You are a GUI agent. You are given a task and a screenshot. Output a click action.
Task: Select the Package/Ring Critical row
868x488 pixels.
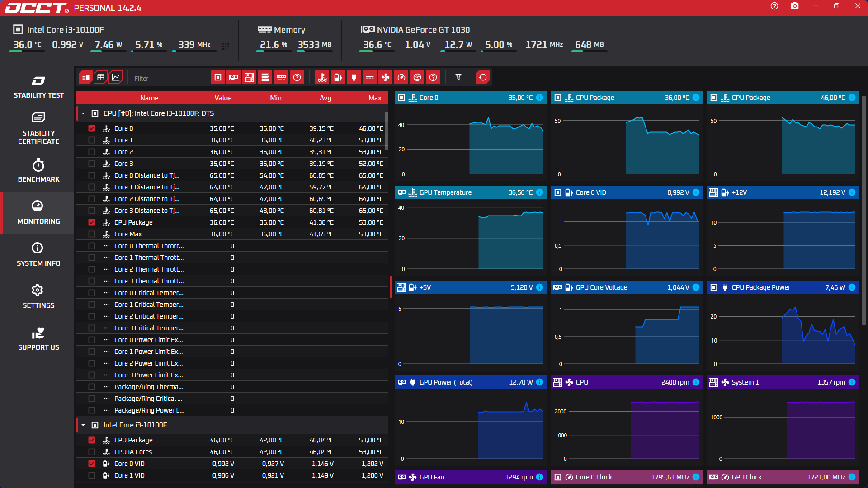click(x=232, y=399)
